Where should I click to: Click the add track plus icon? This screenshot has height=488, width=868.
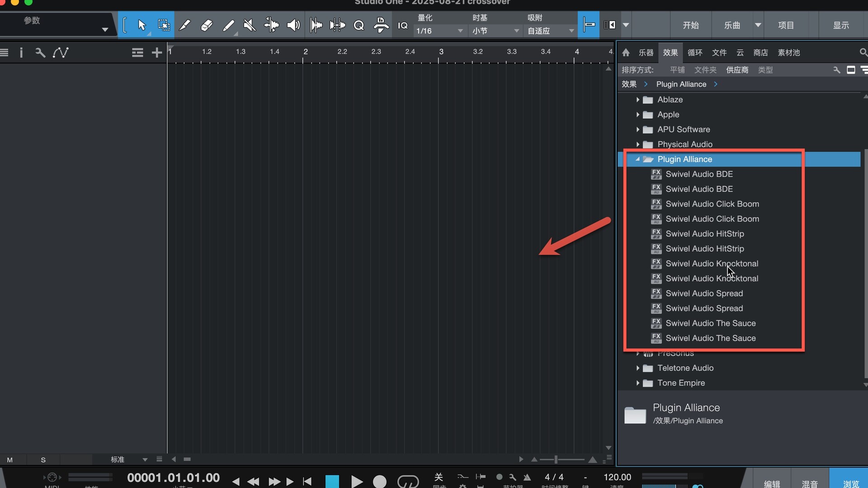coord(156,52)
